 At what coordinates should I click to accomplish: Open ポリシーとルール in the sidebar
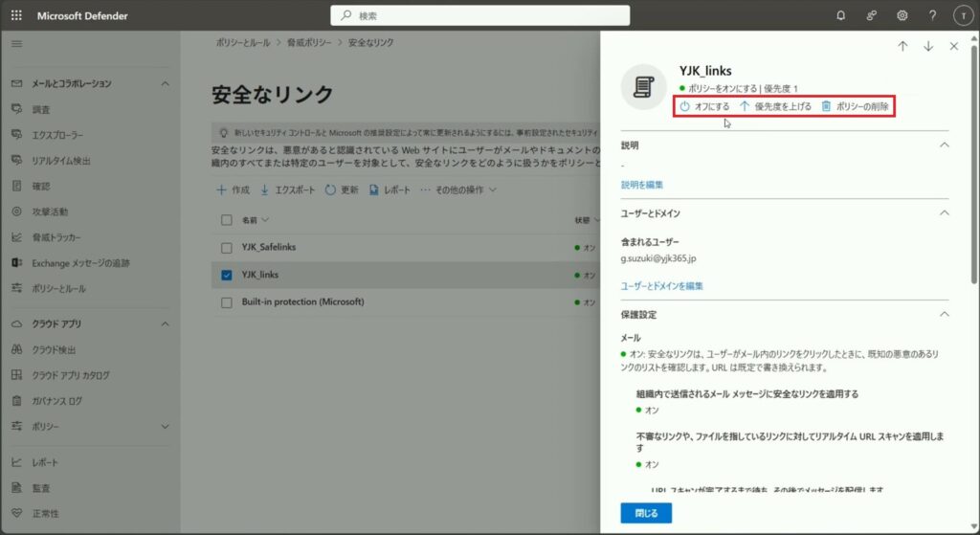(x=58, y=289)
